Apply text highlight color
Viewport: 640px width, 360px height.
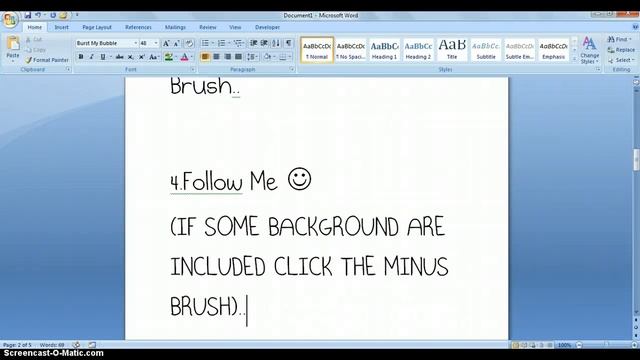click(168, 57)
